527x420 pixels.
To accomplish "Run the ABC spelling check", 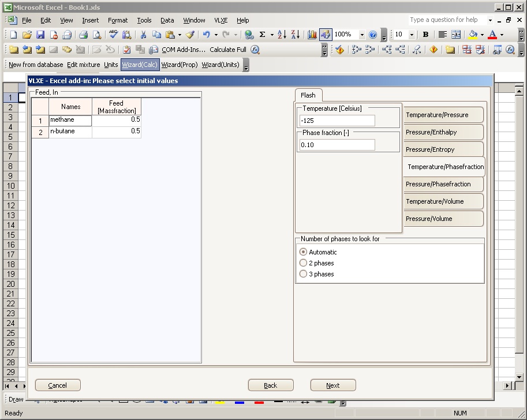I will tap(113, 34).
